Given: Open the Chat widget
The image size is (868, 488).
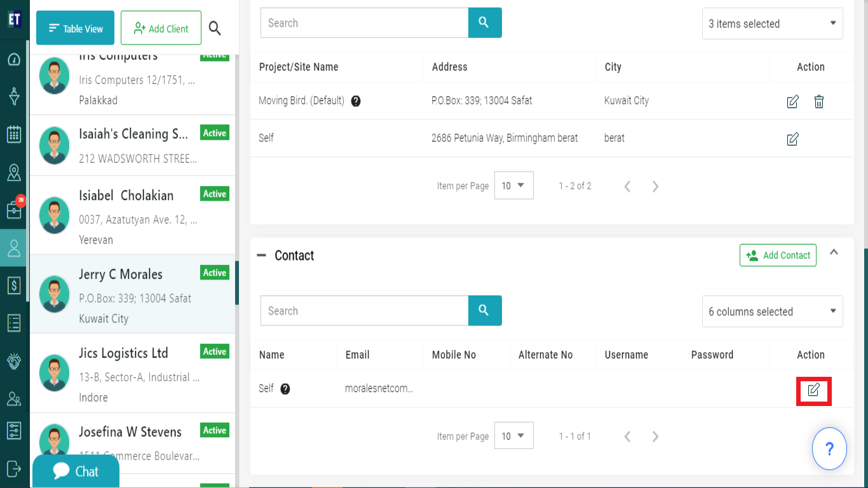Looking at the screenshot, I should tap(76, 471).
